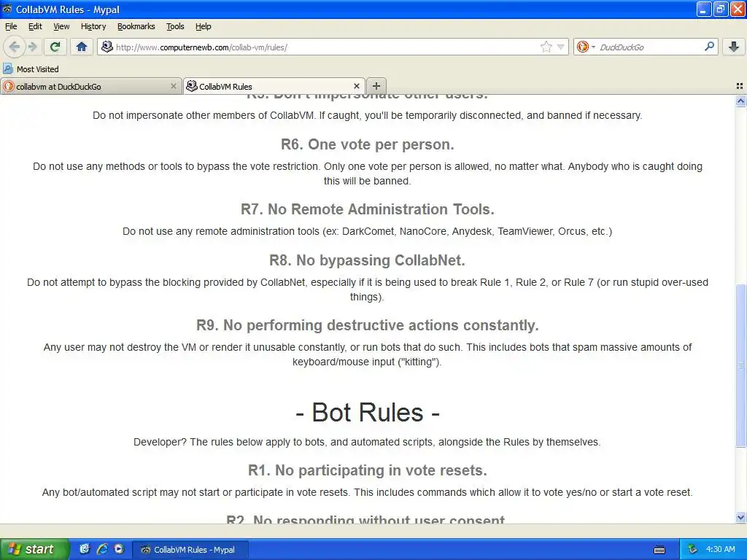
Task: Open the Help menu
Action: [203, 26]
